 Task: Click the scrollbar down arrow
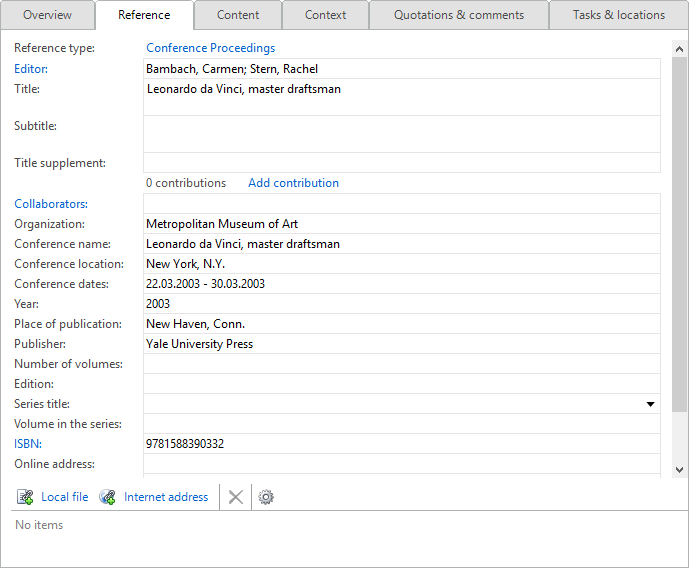[679, 470]
